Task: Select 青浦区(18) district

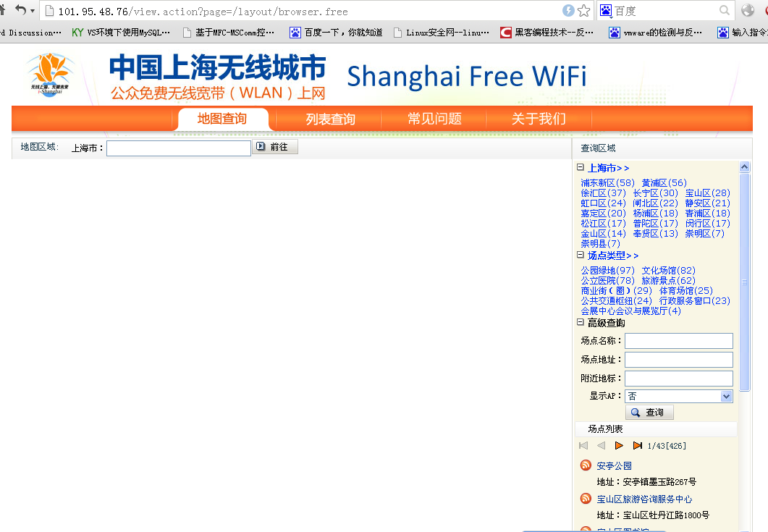Action: [708, 213]
